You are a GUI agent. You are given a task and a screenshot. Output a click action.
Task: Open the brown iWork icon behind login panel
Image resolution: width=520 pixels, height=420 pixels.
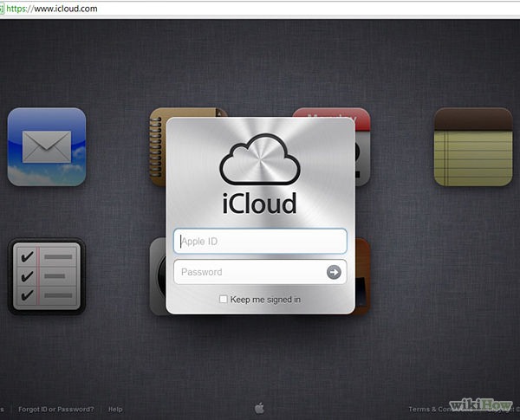pyautogui.click(x=362, y=276)
